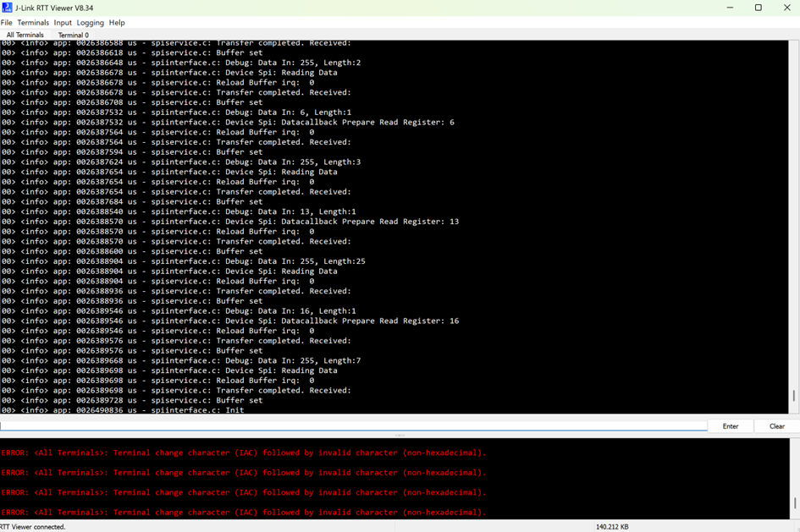Open the File menu

pyautogui.click(x=7, y=23)
